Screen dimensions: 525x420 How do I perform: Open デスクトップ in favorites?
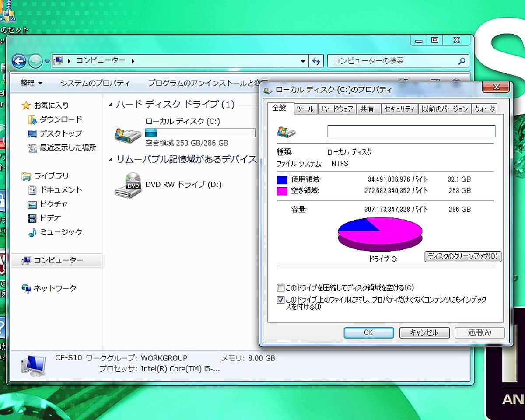56,133
